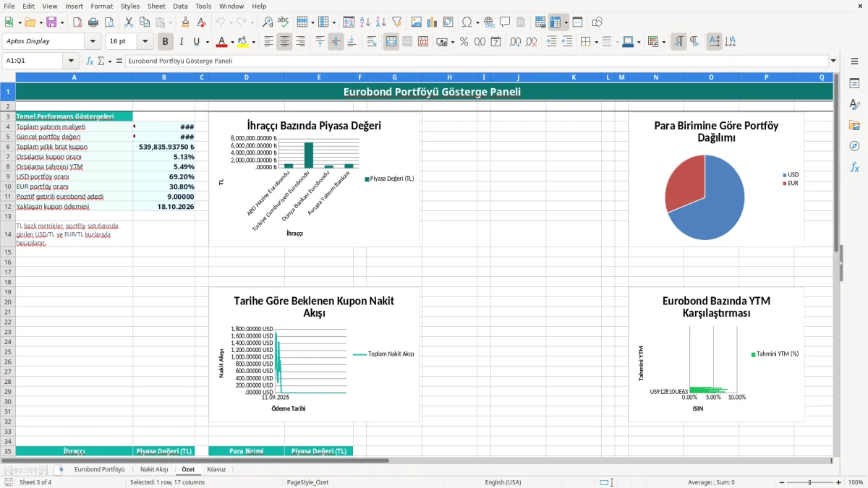Insert a pivot table via toolbar icon
This screenshot has width=868, height=488.
tap(448, 22)
